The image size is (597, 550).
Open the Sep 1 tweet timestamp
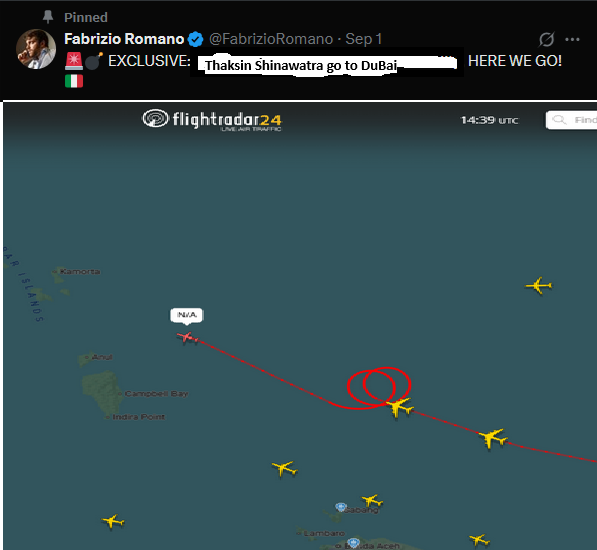click(363, 39)
